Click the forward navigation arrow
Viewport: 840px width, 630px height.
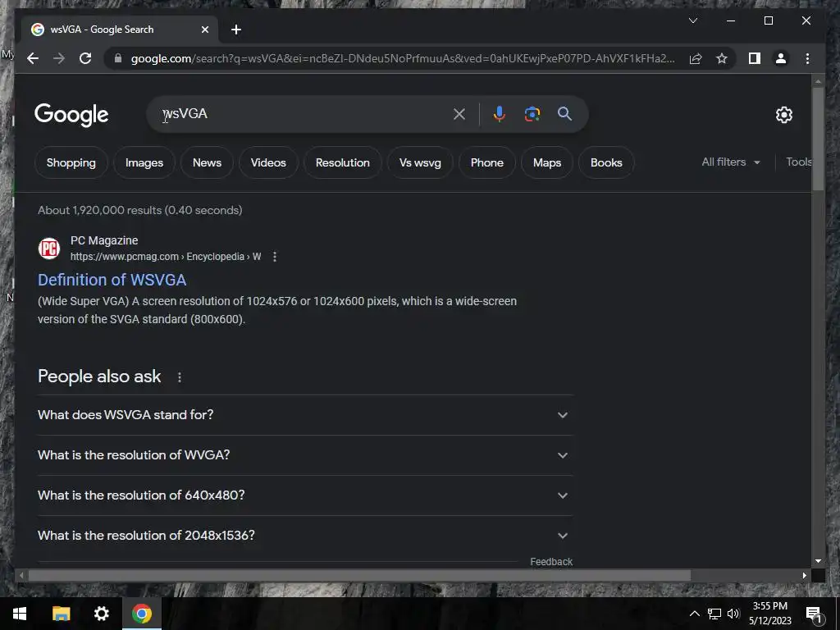click(59, 58)
